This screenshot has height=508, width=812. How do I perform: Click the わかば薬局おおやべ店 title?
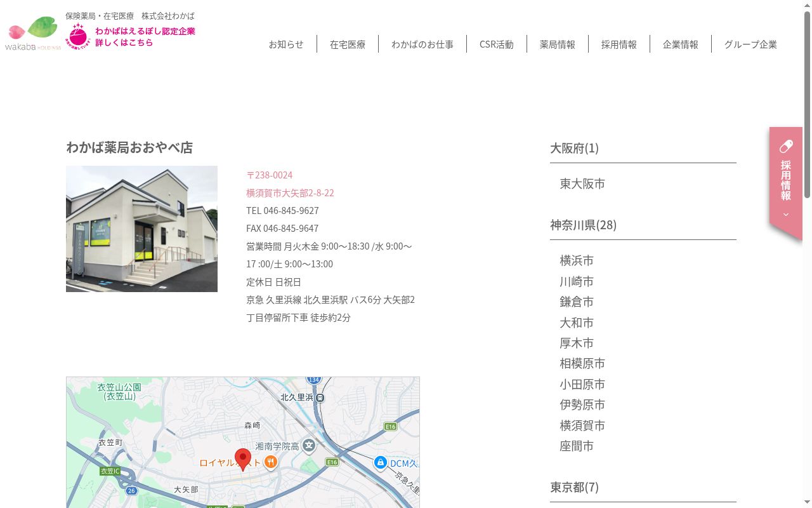[129, 147]
